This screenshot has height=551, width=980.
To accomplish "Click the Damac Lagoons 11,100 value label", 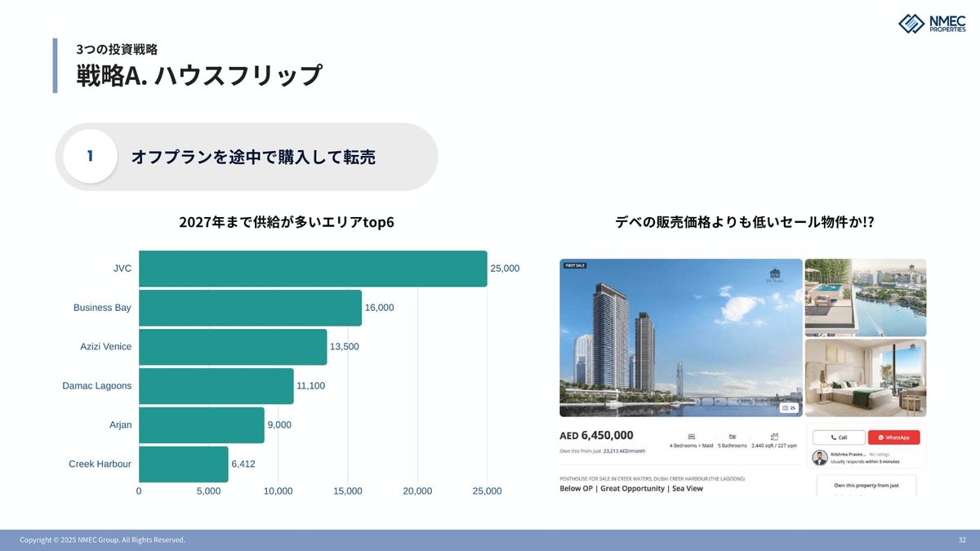I will pyautogui.click(x=310, y=386).
